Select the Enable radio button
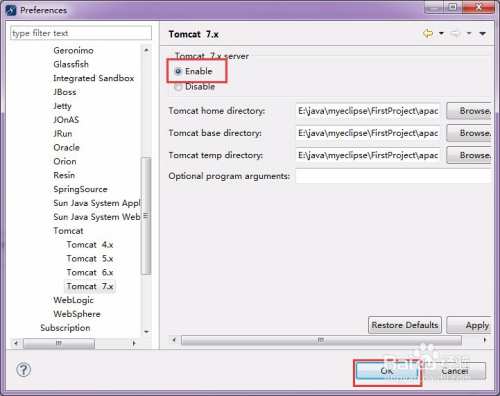The height and width of the screenshot is (396, 500). (178, 71)
